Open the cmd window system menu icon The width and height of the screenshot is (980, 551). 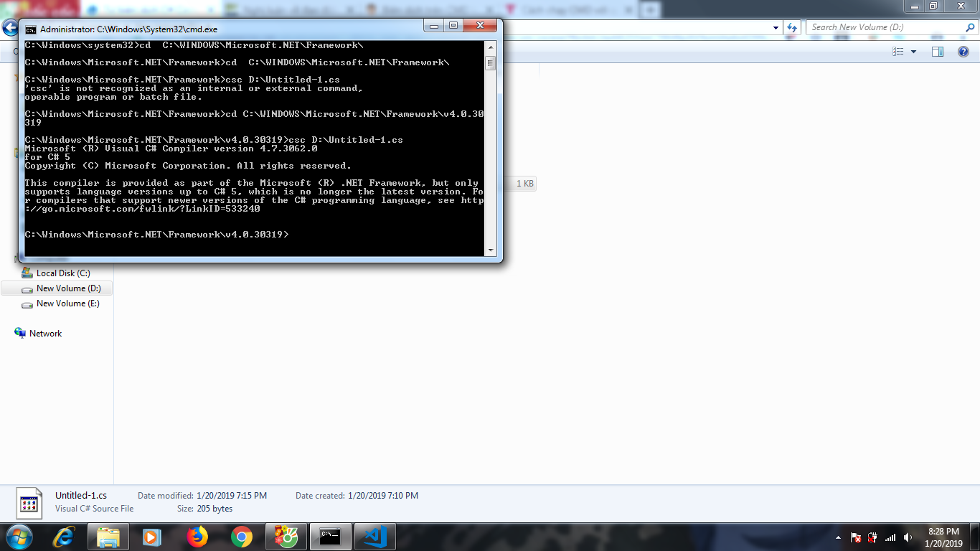tap(31, 29)
